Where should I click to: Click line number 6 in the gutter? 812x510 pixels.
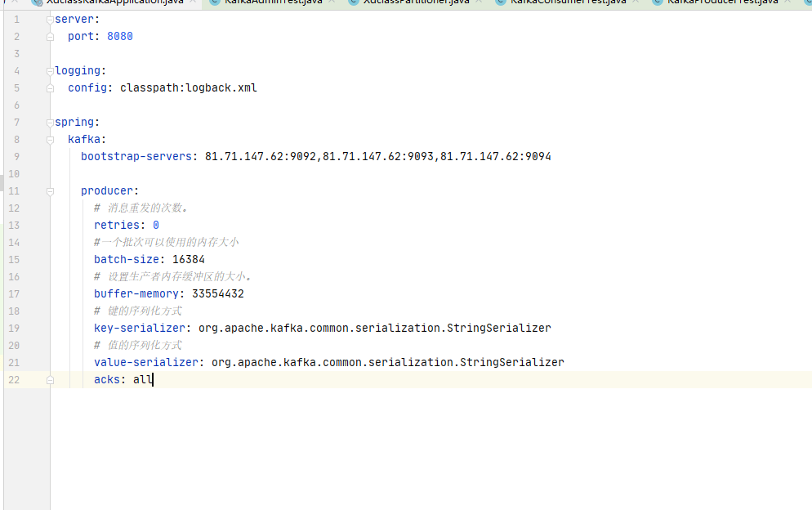[x=16, y=105]
